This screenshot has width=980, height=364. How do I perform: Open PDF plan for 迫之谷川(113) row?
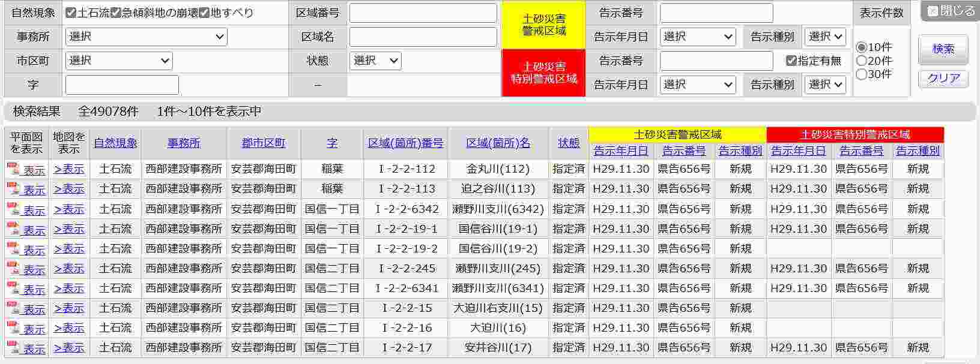pos(26,189)
